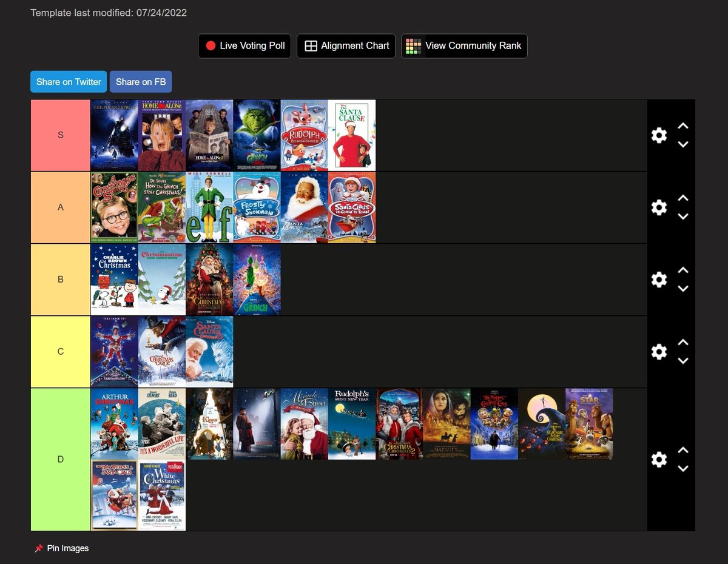728x564 pixels.
Task: Select The Santa Clause 2 poster
Action: [305, 207]
